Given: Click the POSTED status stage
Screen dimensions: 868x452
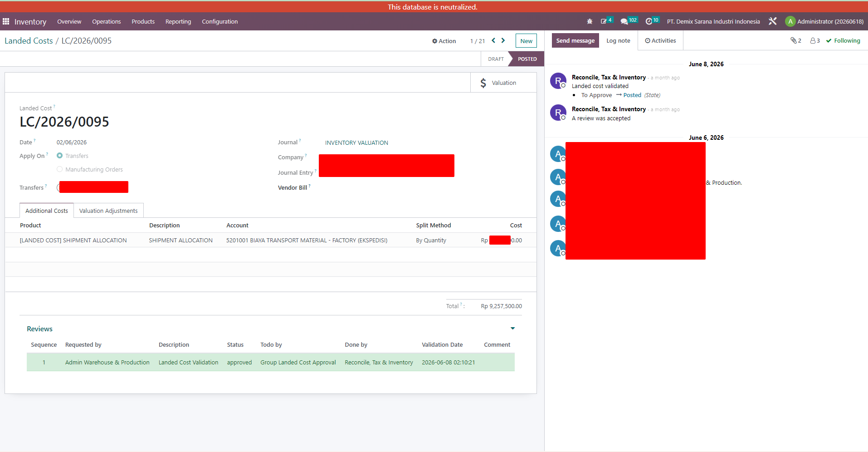Looking at the screenshot, I should [x=527, y=59].
